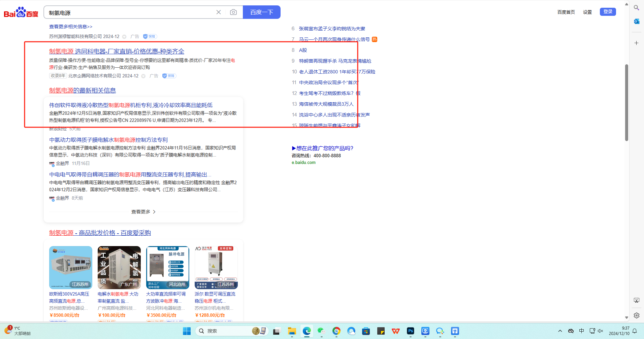
Task: Open 伟创软件取得液冷散热型 news article
Action: (x=131, y=105)
